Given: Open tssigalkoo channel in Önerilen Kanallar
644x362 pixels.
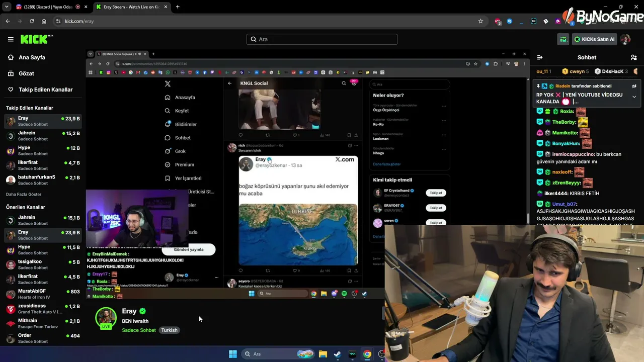Looking at the screenshot, I should [43, 264].
